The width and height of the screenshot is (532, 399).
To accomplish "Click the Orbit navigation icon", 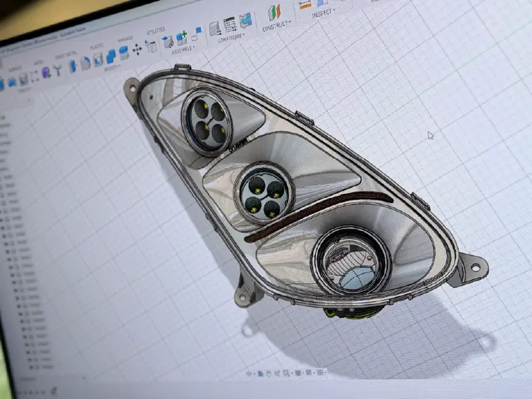I will 249,373.
